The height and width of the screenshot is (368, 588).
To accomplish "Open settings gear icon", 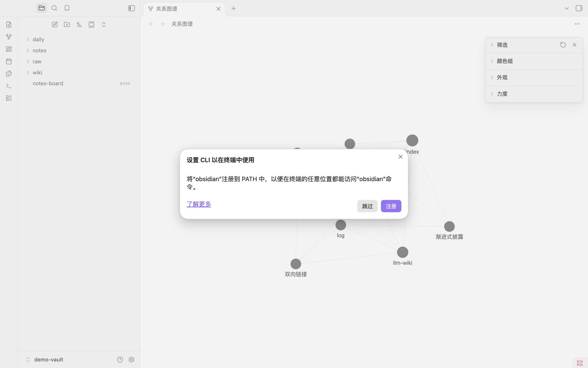I will (132, 360).
